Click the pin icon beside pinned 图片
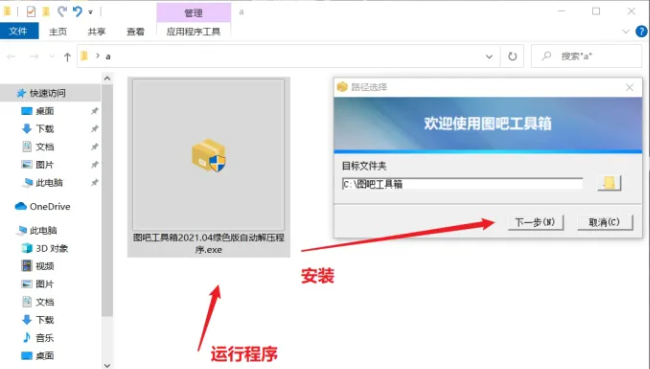The height and width of the screenshot is (369, 650). [x=95, y=165]
